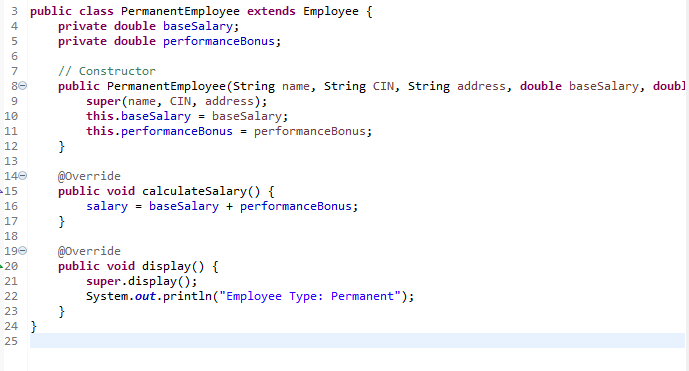Click the green override marker beside line 20

coord(1,266)
